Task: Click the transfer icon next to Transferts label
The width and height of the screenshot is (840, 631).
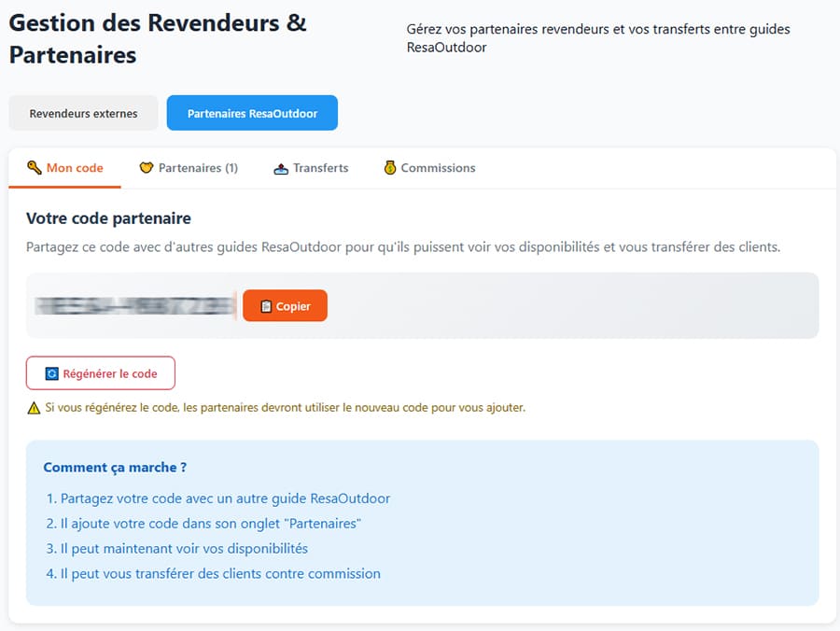Action: coord(280,168)
